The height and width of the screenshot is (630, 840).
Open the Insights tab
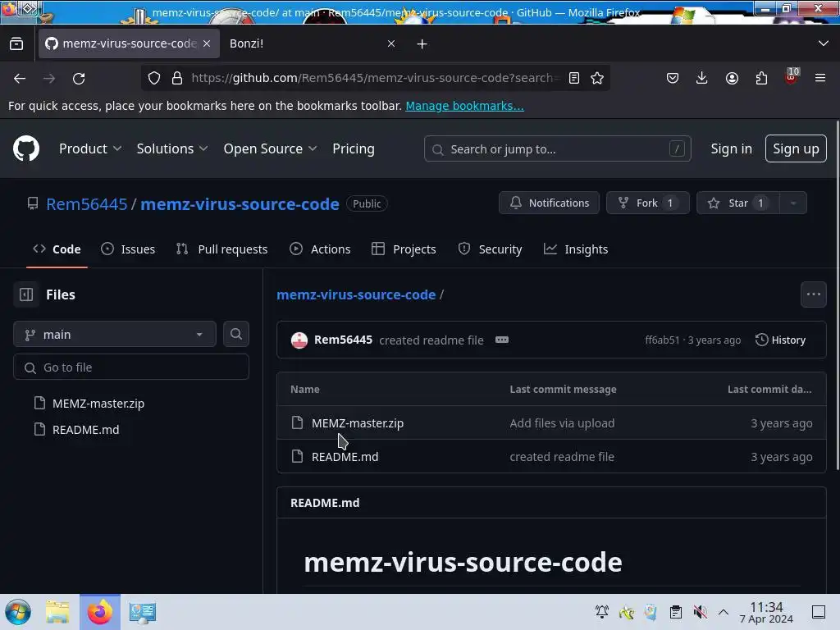coord(576,249)
